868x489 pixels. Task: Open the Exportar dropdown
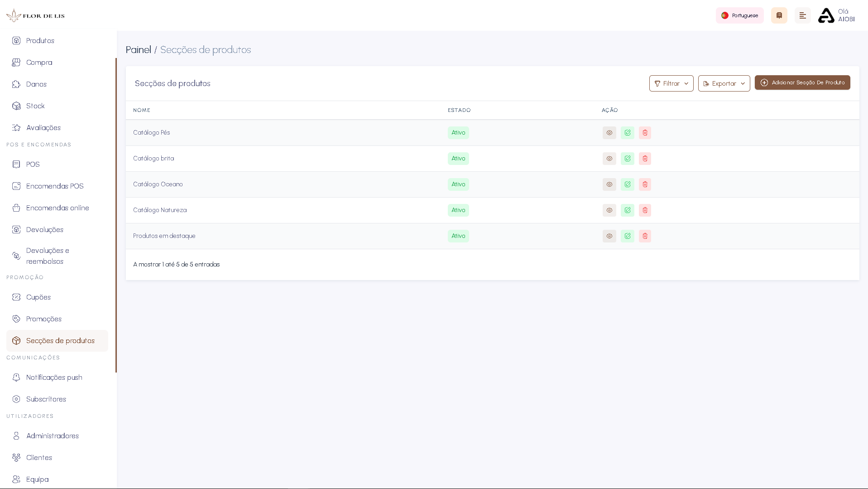tap(724, 83)
